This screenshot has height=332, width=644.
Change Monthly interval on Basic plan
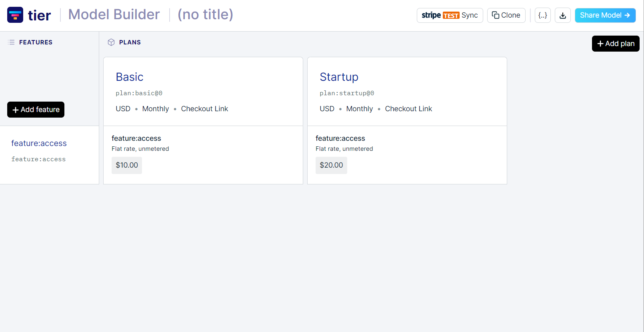point(156,109)
